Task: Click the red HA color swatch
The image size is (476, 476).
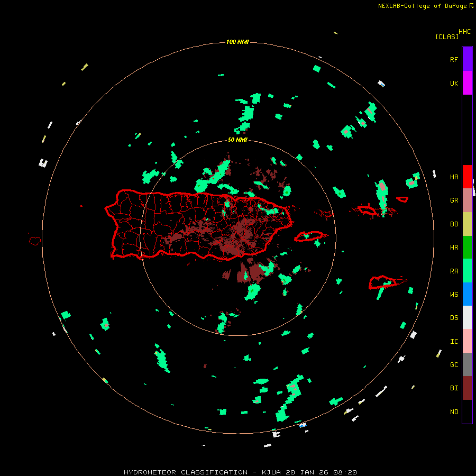Action: click(x=467, y=177)
